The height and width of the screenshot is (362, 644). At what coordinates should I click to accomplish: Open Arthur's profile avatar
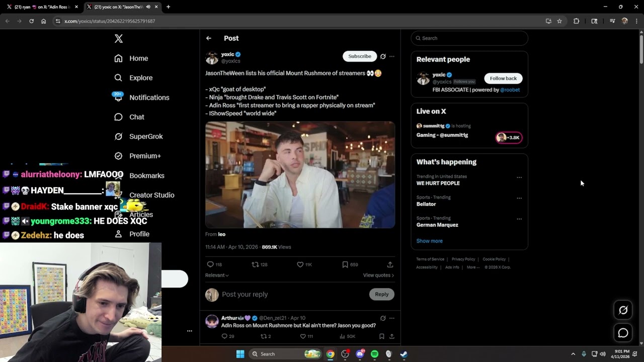(x=212, y=321)
